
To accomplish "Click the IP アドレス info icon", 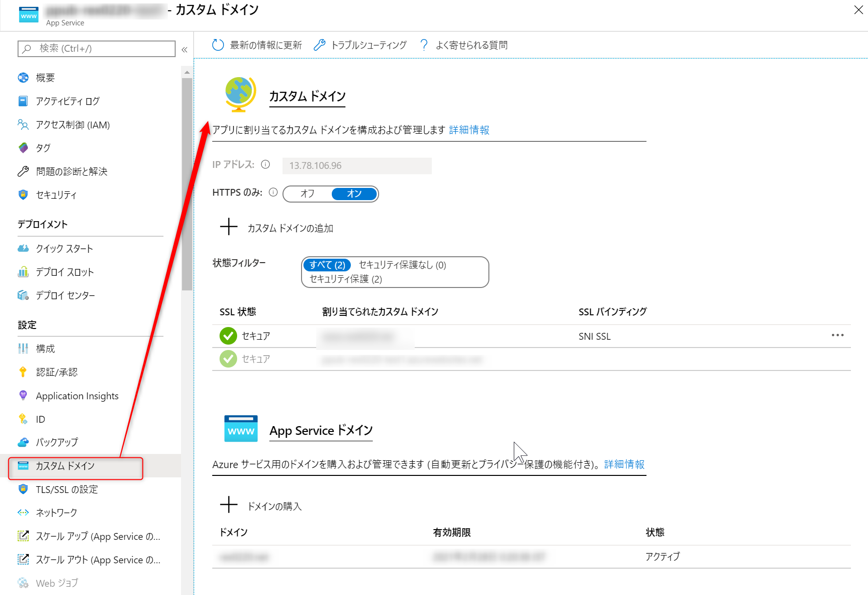I will pyautogui.click(x=265, y=164).
